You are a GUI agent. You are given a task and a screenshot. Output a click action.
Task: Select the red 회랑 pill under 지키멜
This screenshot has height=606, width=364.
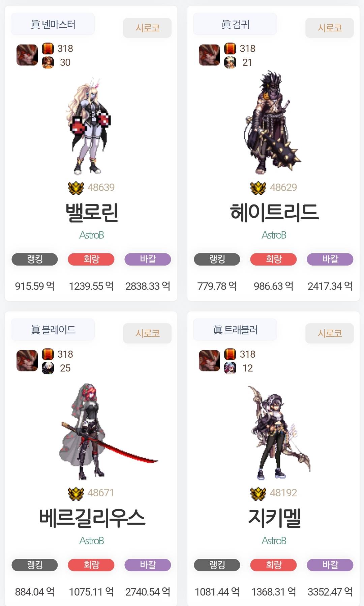pyautogui.click(x=273, y=565)
